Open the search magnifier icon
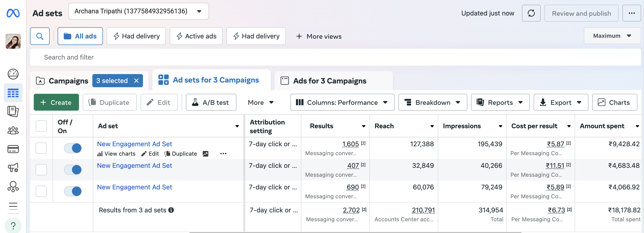Image resolution: width=644 pixels, height=233 pixels. (40, 36)
